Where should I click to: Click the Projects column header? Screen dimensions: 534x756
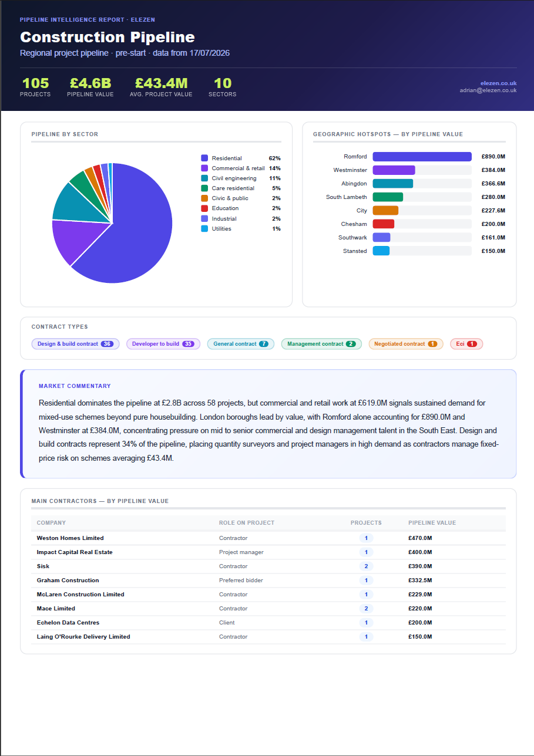366,523
